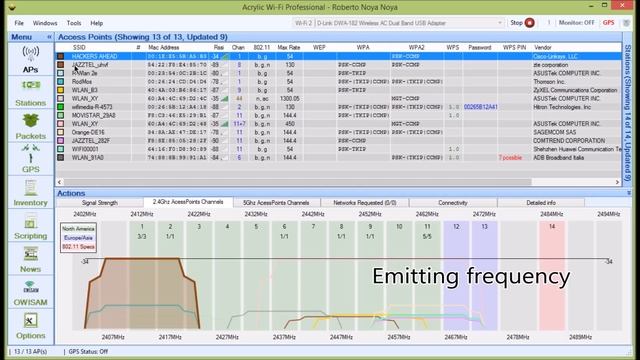
Task: Click the horizontal scrollbar of AP table
Action: (298, 182)
